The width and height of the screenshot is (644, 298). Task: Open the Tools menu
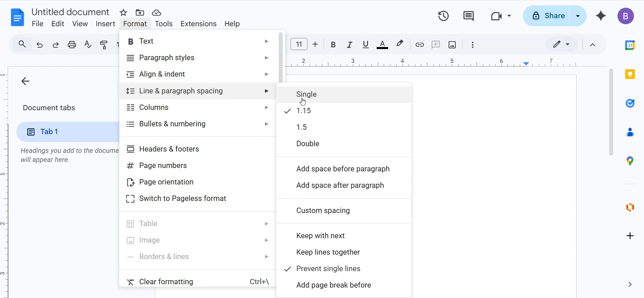[x=164, y=24]
